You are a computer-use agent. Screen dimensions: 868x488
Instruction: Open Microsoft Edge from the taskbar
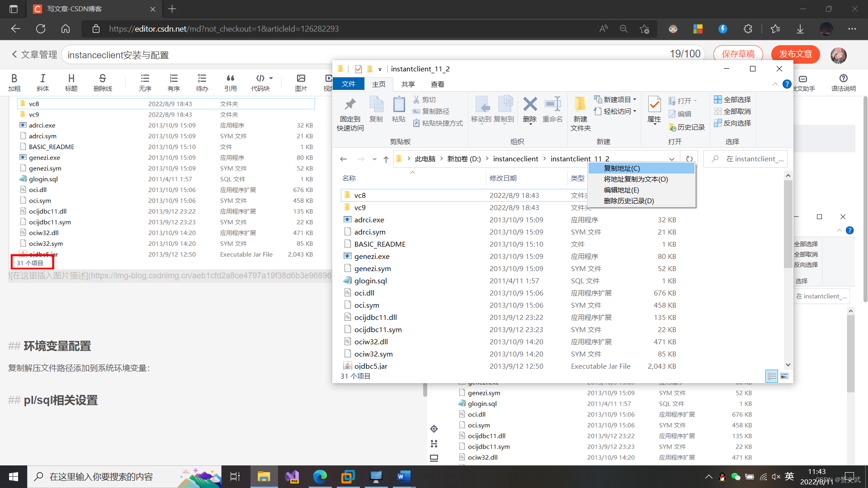pyautogui.click(x=320, y=477)
